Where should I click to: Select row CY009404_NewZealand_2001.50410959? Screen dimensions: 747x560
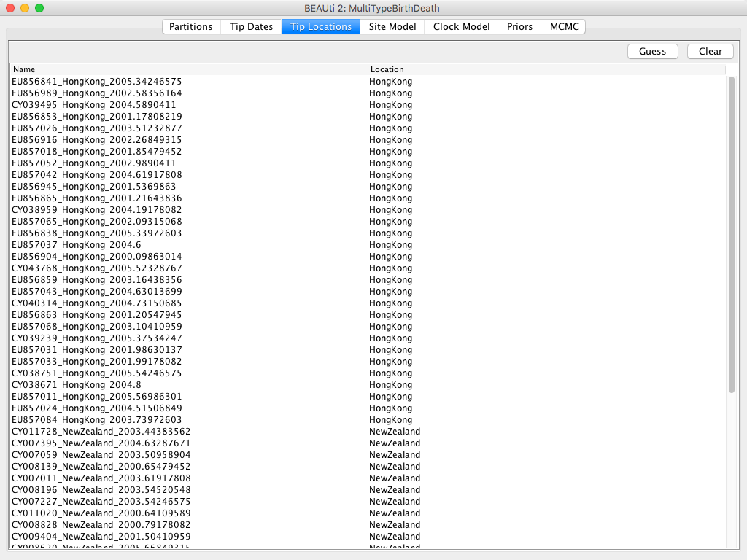click(x=101, y=536)
